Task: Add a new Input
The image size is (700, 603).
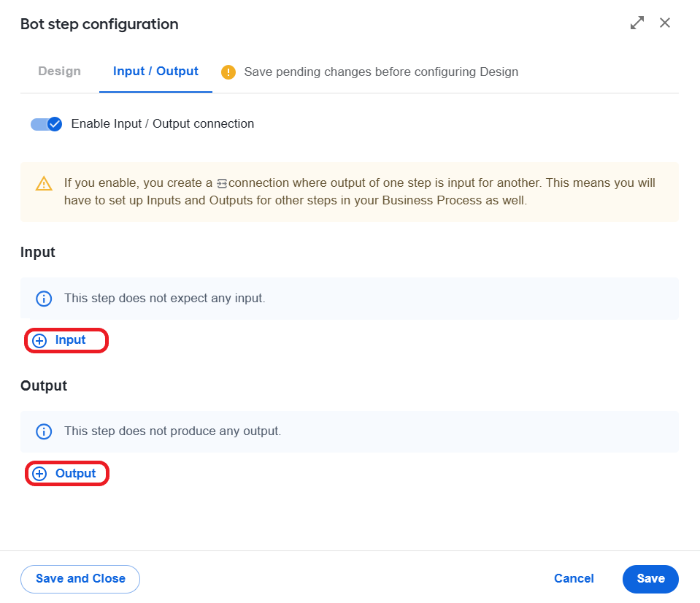Action: 66,340
